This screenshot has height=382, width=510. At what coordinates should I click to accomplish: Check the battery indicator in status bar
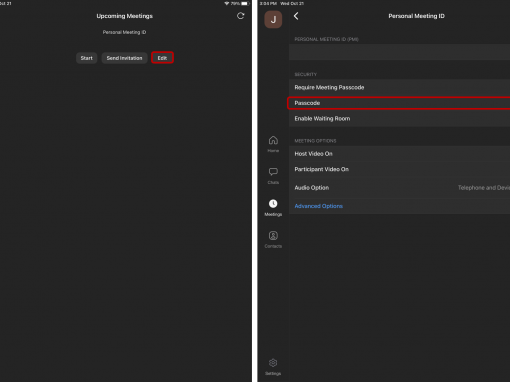[245, 3]
